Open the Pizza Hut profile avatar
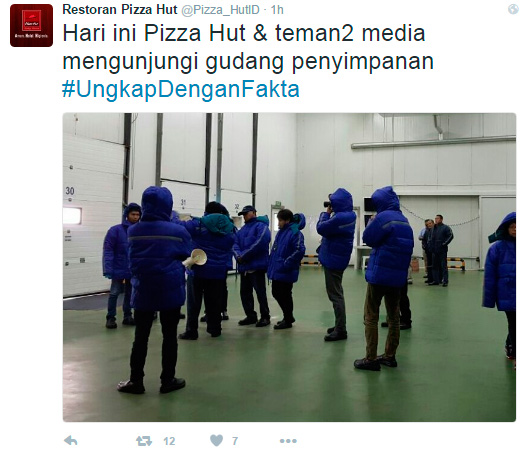 31,26
